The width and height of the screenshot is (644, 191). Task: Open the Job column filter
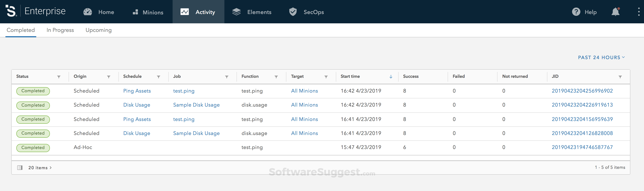(227, 77)
